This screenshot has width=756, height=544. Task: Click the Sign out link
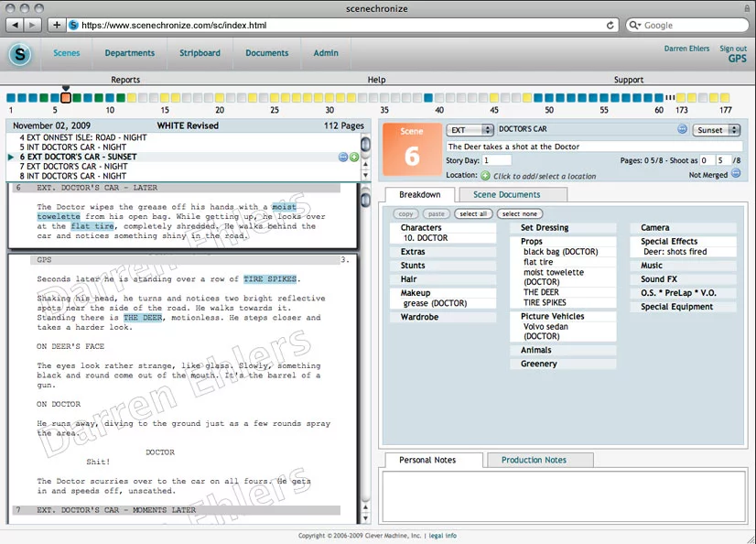[x=733, y=49]
